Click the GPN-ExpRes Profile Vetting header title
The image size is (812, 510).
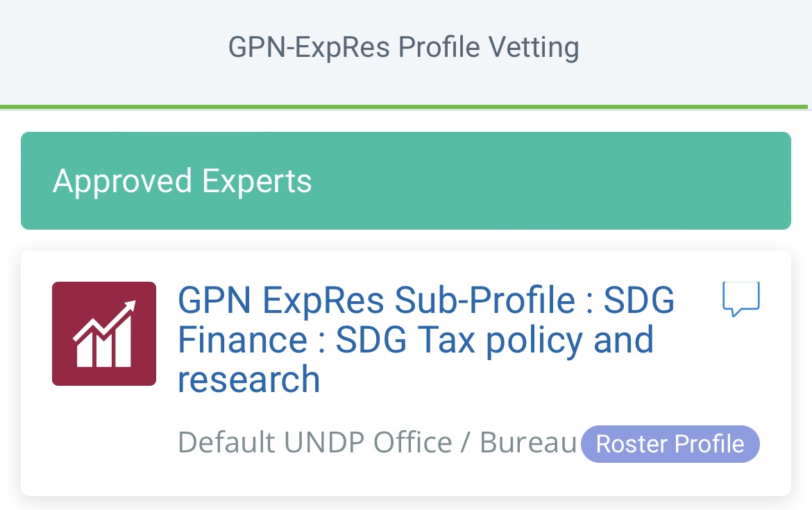(404, 47)
